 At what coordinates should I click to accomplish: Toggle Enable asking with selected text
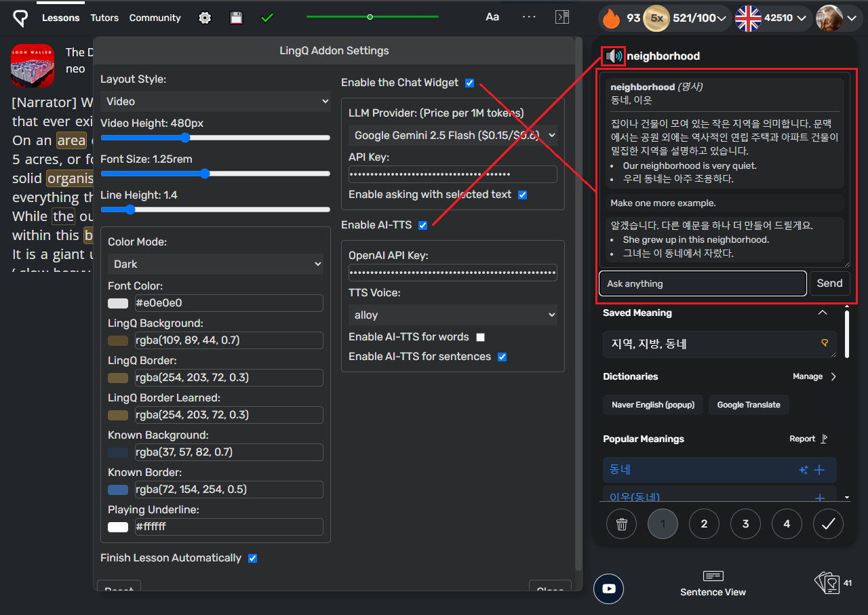tap(522, 195)
